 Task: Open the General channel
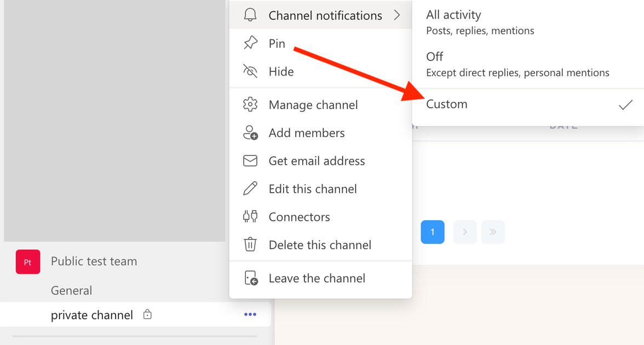click(x=71, y=290)
